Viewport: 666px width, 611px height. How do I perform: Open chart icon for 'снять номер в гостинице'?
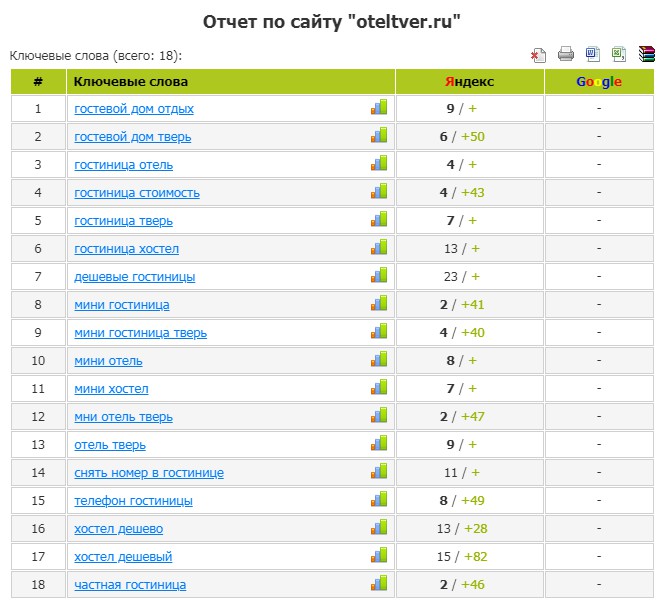pos(379,471)
